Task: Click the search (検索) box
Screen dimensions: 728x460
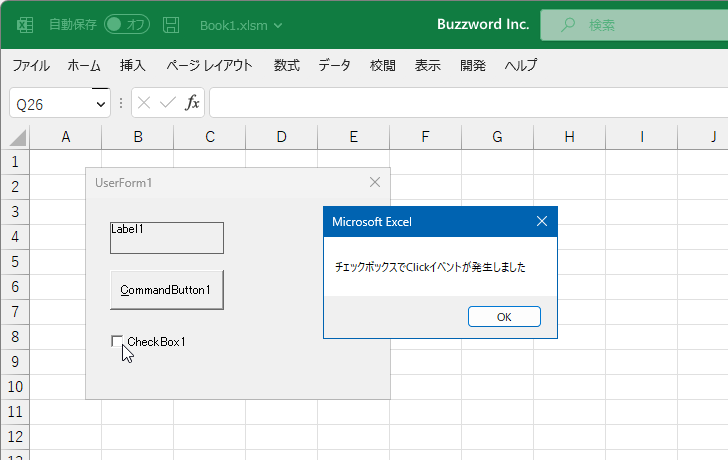Action: 634,25
